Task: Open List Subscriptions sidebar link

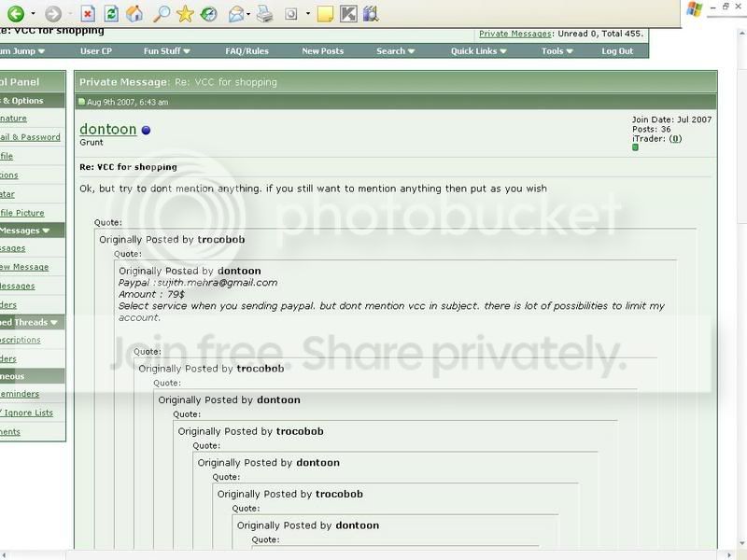Action: point(20,340)
